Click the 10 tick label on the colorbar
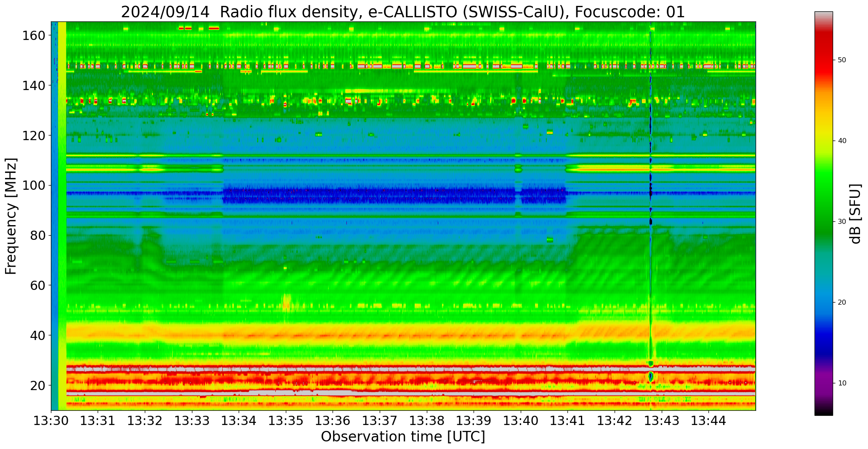The width and height of the screenshot is (868, 449). click(842, 383)
